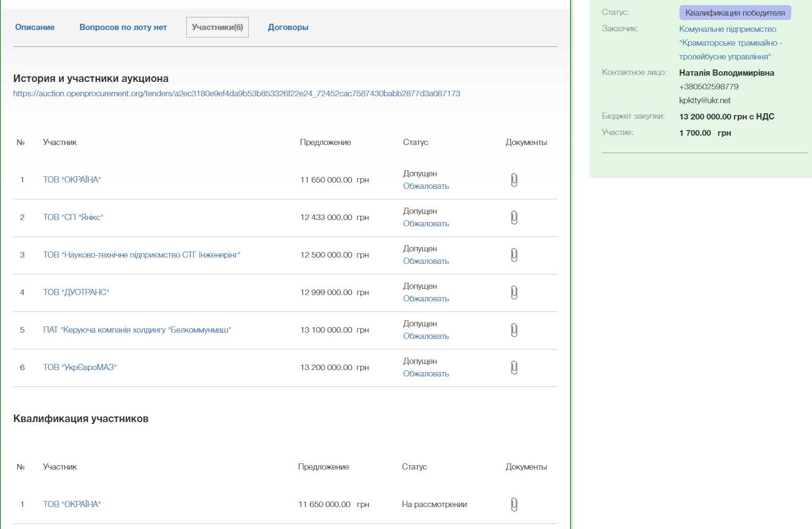This screenshot has height=529, width=812.
Task: Open documents paperclip for ТОВ "УкрЄвроМАЗ"
Action: 514,368
